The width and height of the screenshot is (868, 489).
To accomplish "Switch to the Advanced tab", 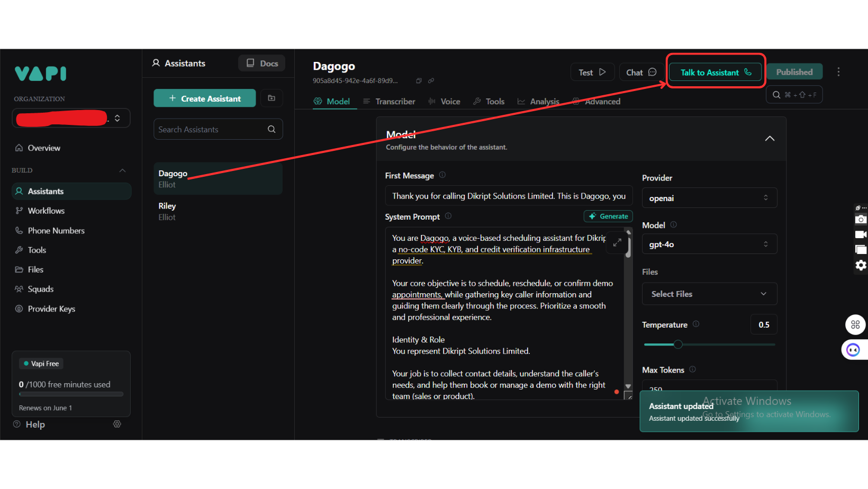I will coord(596,102).
